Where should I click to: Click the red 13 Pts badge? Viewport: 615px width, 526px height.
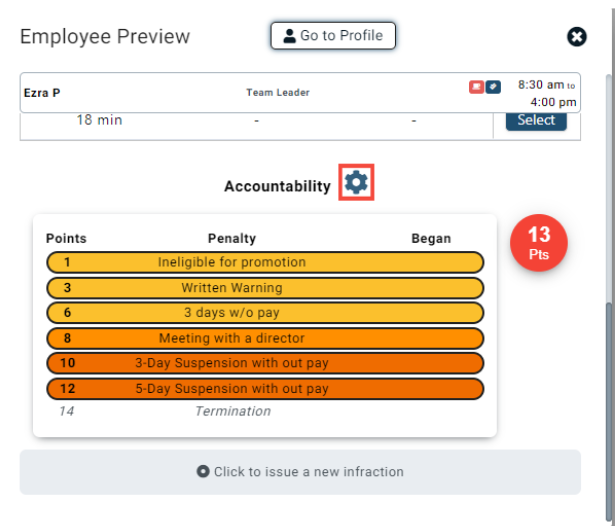coord(539,243)
